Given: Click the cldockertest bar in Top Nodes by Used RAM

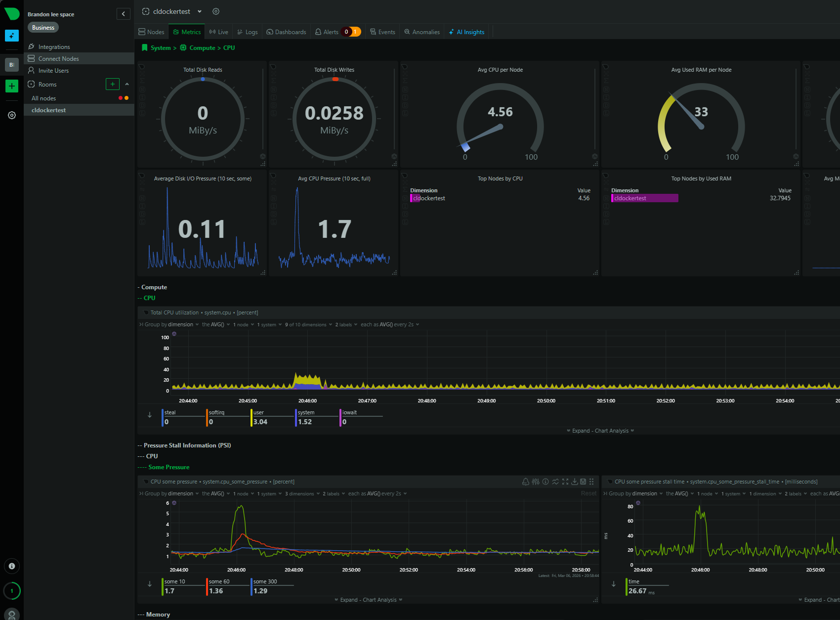Looking at the screenshot, I should (x=644, y=198).
